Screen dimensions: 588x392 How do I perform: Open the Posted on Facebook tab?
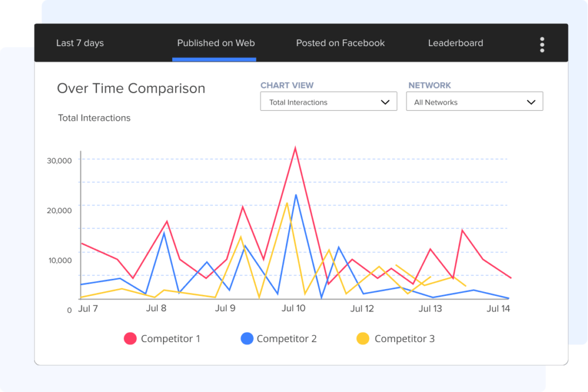click(x=340, y=43)
